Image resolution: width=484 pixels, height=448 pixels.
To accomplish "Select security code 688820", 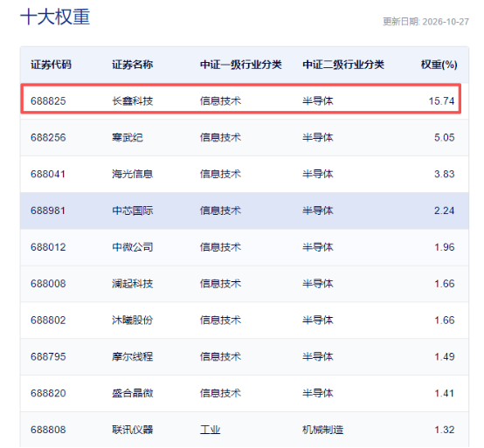I will (x=48, y=393).
